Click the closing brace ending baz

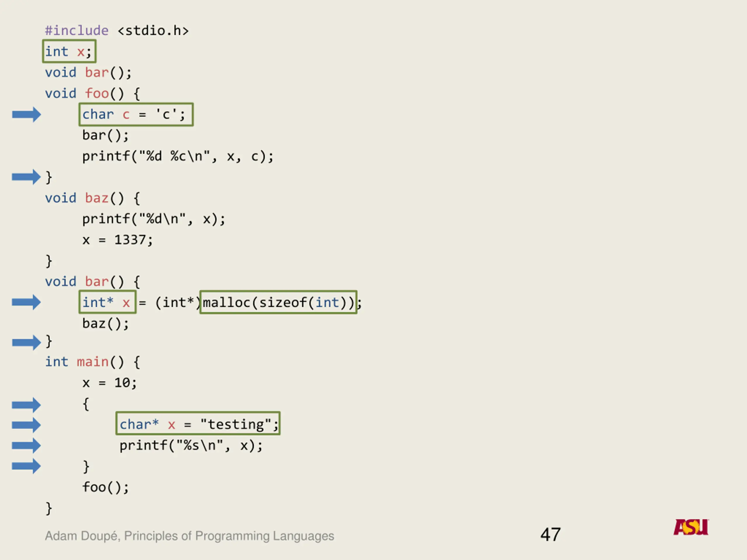pyautogui.click(x=49, y=261)
